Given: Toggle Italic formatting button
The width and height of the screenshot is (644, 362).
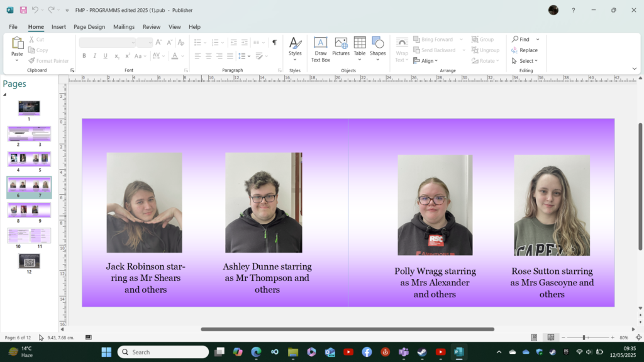Looking at the screenshot, I should pos(95,56).
